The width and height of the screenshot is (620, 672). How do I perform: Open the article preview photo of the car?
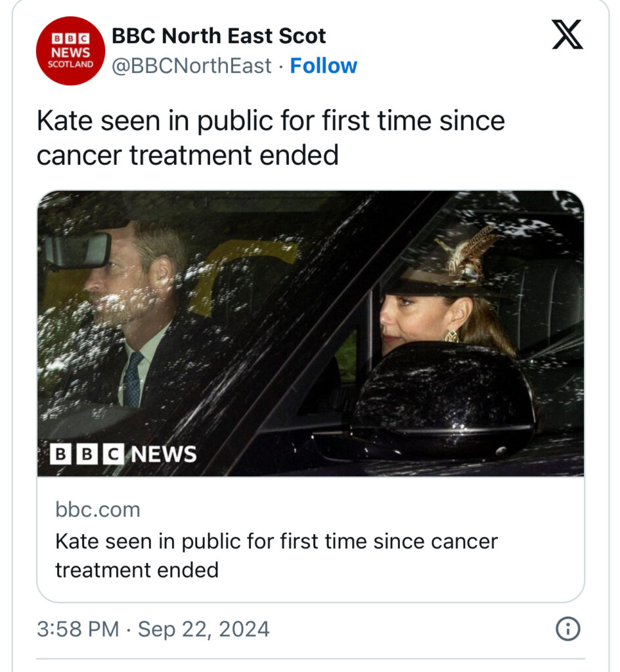[x=310, y=333]
